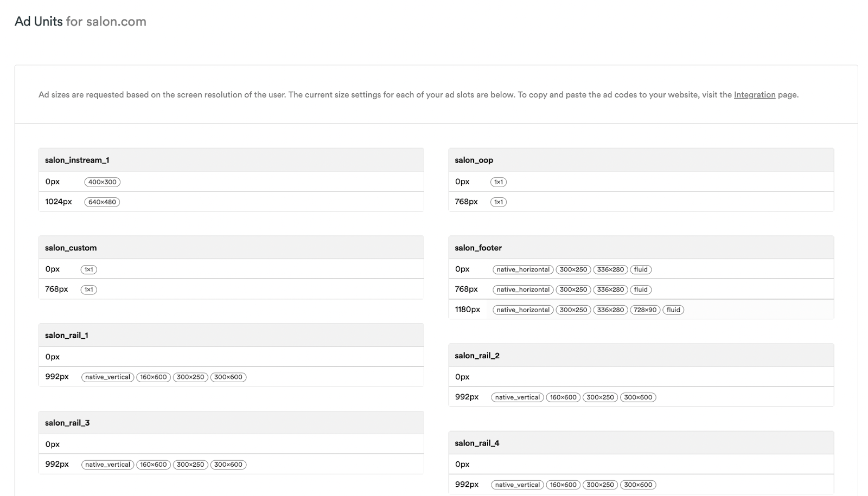Click the salon_oop header
This screenshot has width=868, height=496.
point(641,160)
